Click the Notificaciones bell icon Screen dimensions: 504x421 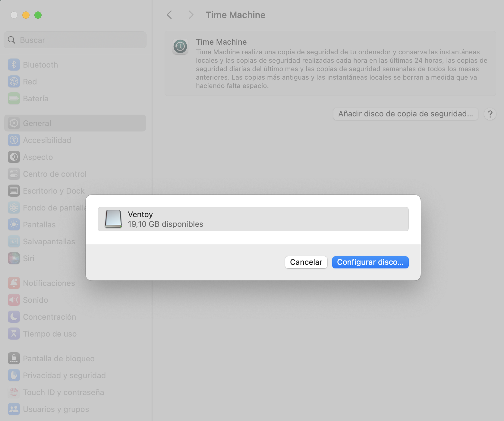click(x=14, y=283)
